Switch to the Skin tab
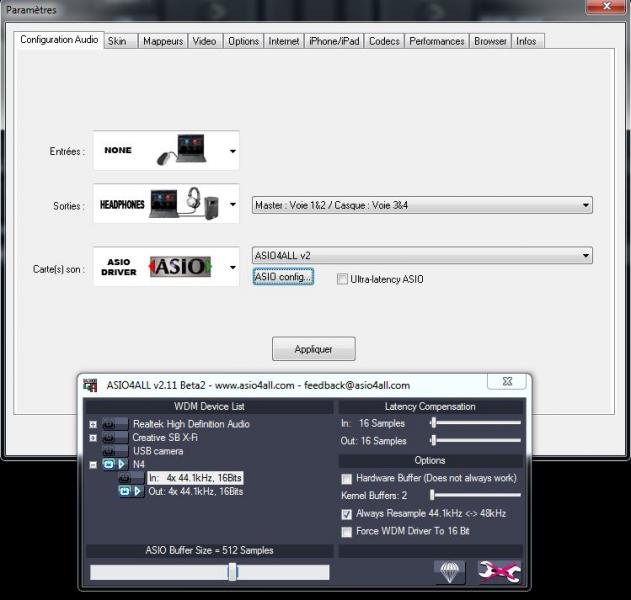631x600 pixels. pyautogui.click(x=118, y=41)
